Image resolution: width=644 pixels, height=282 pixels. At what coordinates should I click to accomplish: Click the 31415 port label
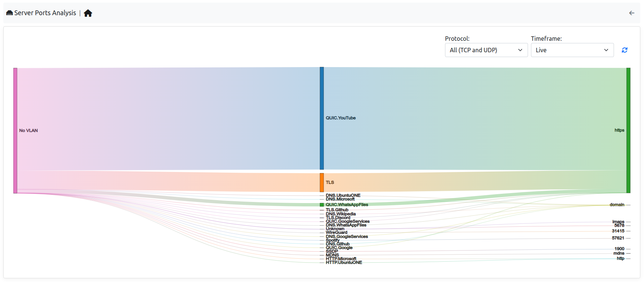coord(618,231)
